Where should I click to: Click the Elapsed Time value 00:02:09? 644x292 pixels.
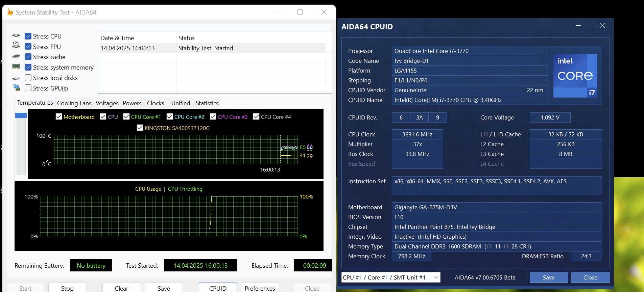coord(313,265)
